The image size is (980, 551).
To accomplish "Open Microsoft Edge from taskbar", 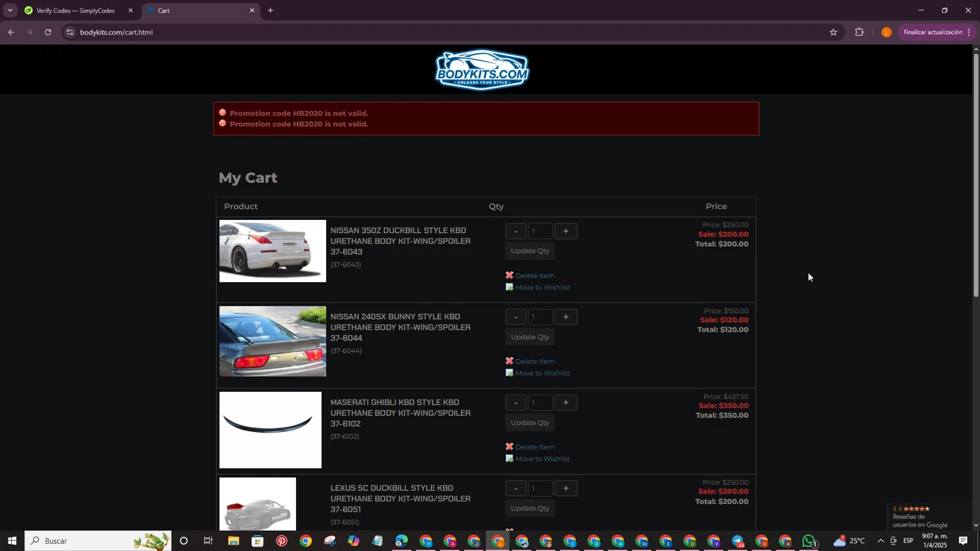I will [401, 541].
